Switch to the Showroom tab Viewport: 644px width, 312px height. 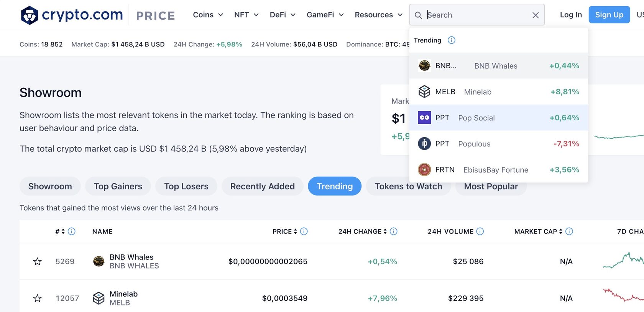(50, 186)
